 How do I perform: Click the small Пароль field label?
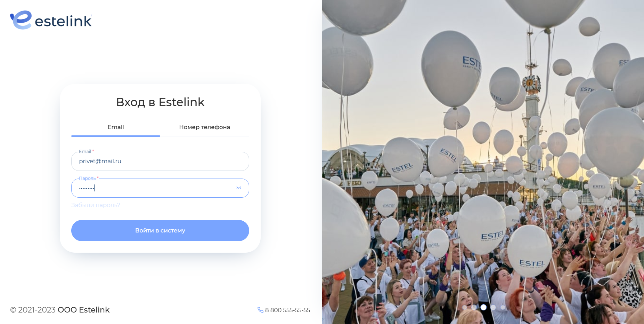click(87, 178)
